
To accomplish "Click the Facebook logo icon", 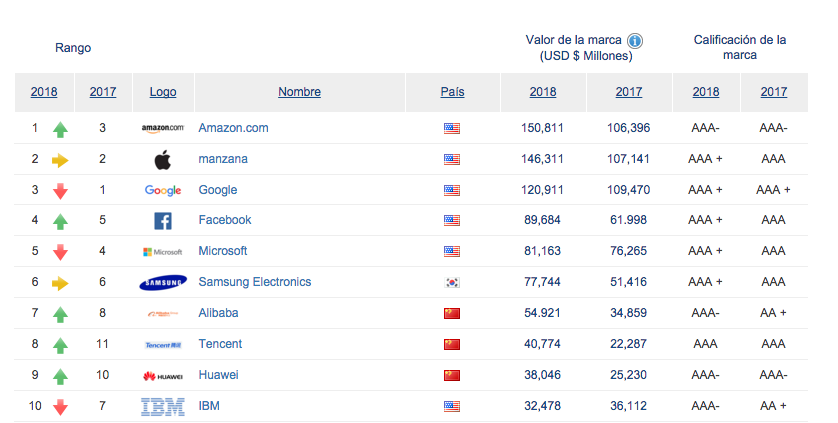I will [162, 220].
